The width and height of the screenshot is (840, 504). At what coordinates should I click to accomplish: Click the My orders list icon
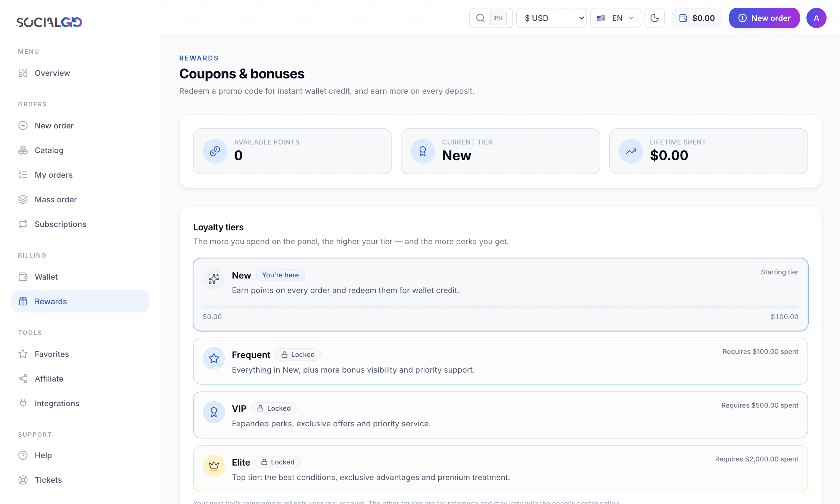(23, 175)
